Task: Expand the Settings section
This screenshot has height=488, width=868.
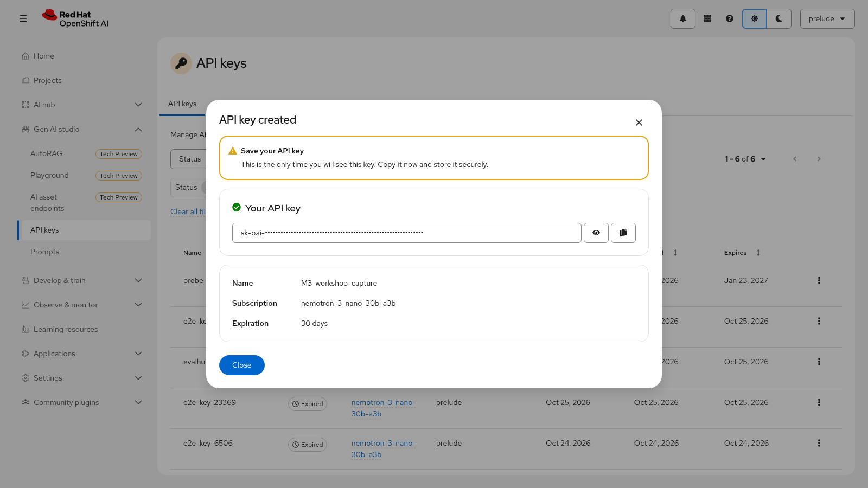Action: (84, 378)
